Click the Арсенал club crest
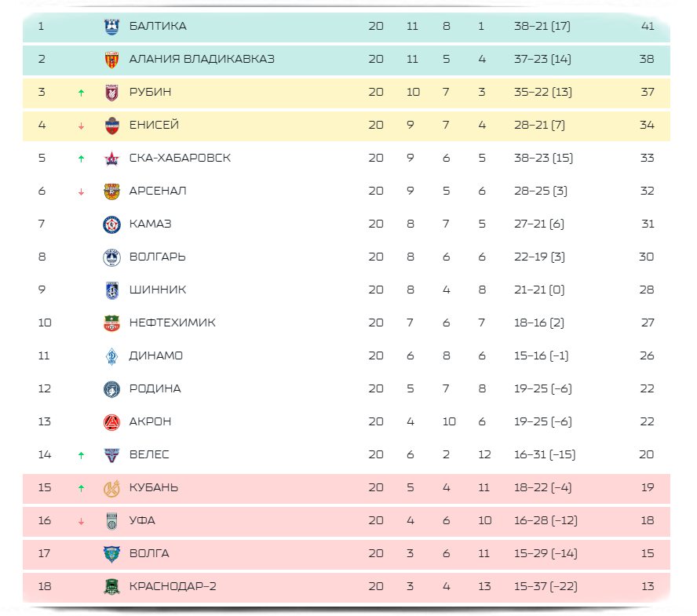 click(x=111, y=191)
